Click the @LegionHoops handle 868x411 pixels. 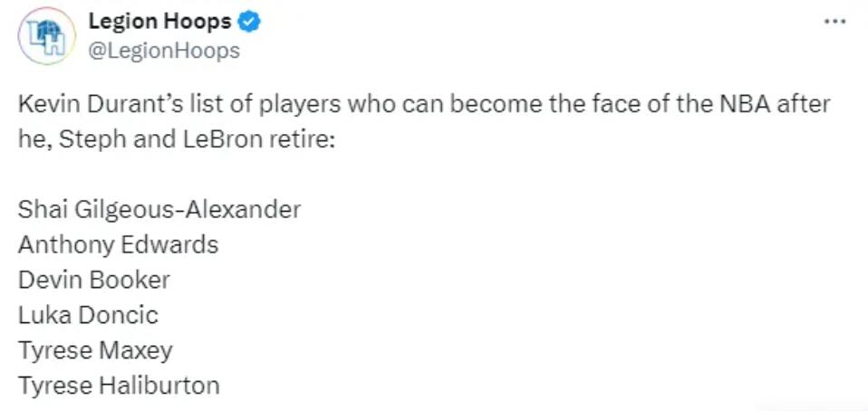click(163, 51)
